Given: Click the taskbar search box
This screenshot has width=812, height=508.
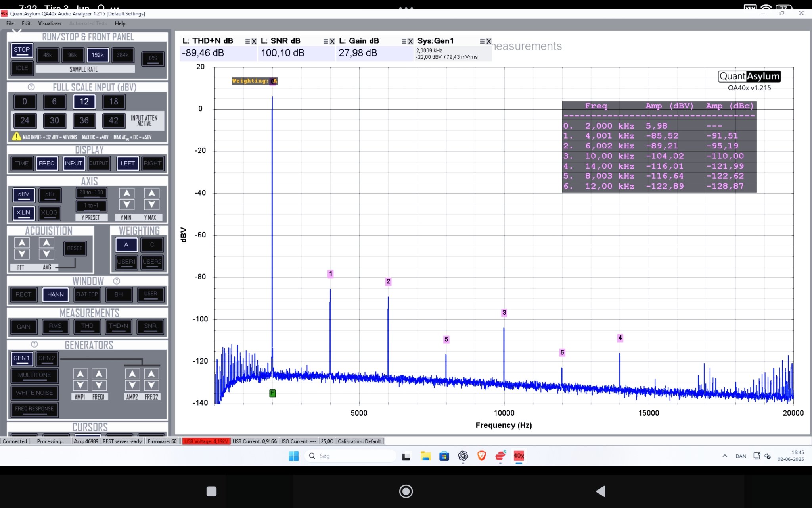Looking at the screenshot, I should [350, 456].
